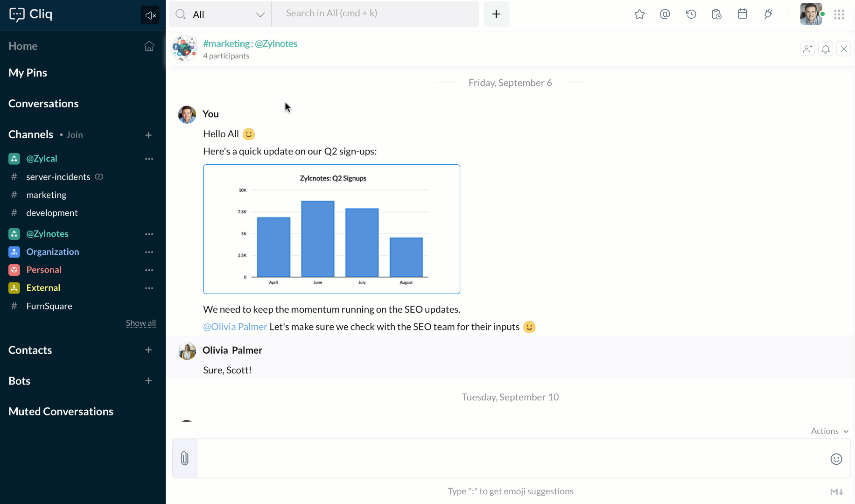This screenshot has width=855, height=504.
Task: Open the Q2 Signups chart image
Action: click(331, 229)
